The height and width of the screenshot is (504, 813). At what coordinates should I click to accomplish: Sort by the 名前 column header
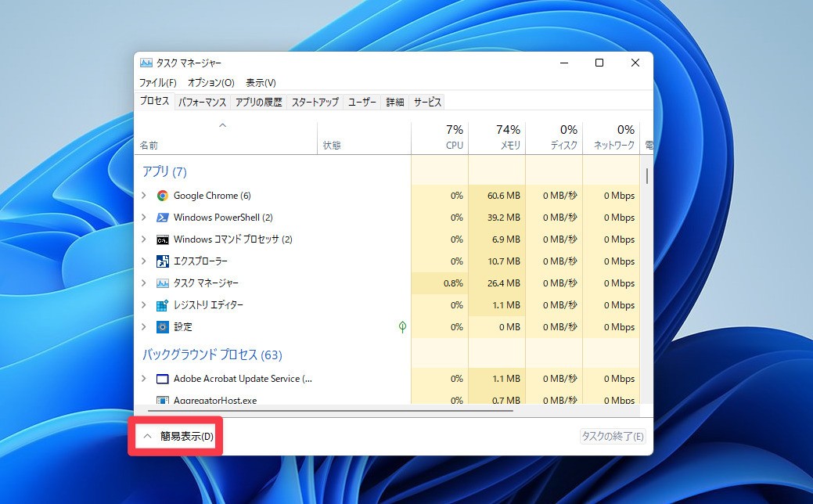[x=225, y=138]
